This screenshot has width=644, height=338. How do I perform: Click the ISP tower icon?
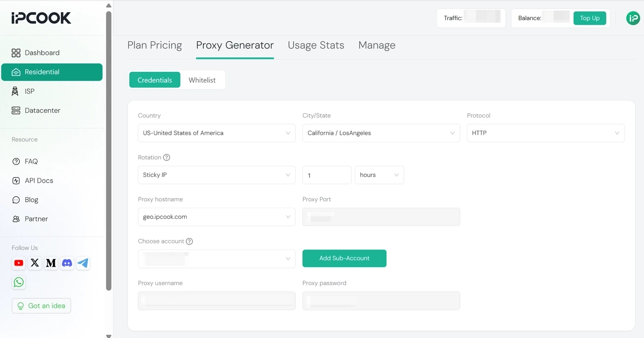[x=15, y=91]
